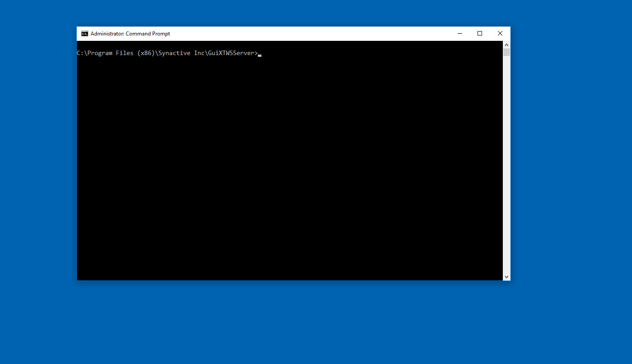The image size is (632, 364).
Task: Click the vertical scrollbar thumb
Action: coord(507,52)
